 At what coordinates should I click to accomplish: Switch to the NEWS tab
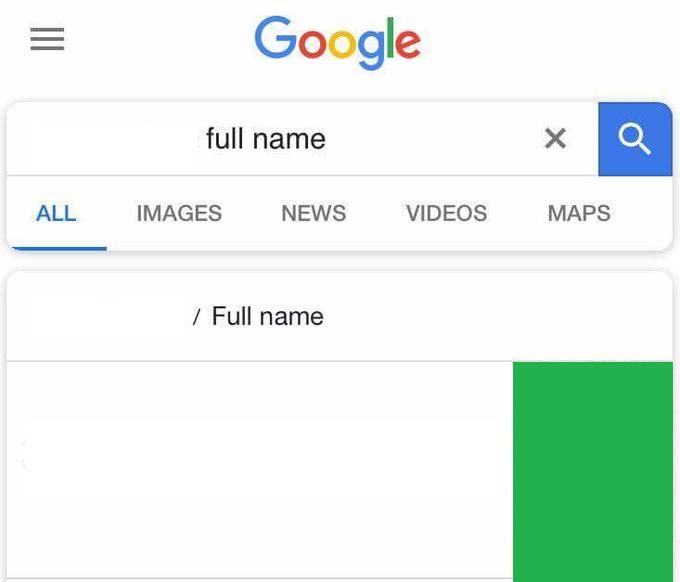(314, 213)
